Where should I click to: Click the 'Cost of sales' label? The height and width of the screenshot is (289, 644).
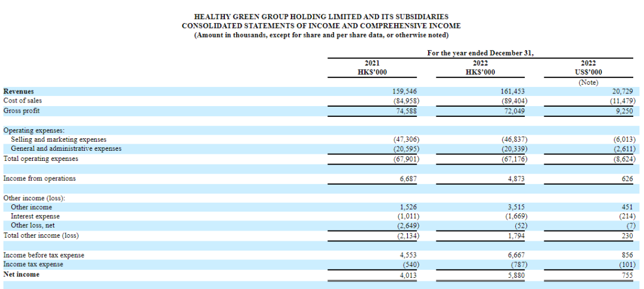click(23, 101)
